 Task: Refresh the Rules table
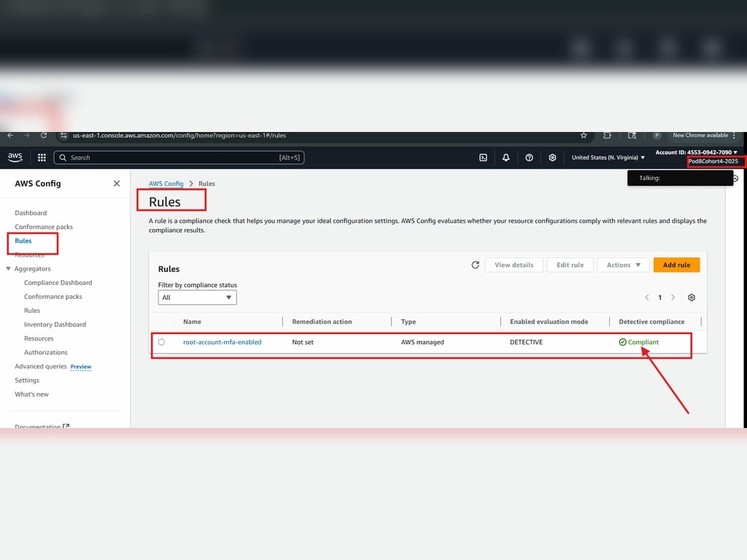point(475,265)
